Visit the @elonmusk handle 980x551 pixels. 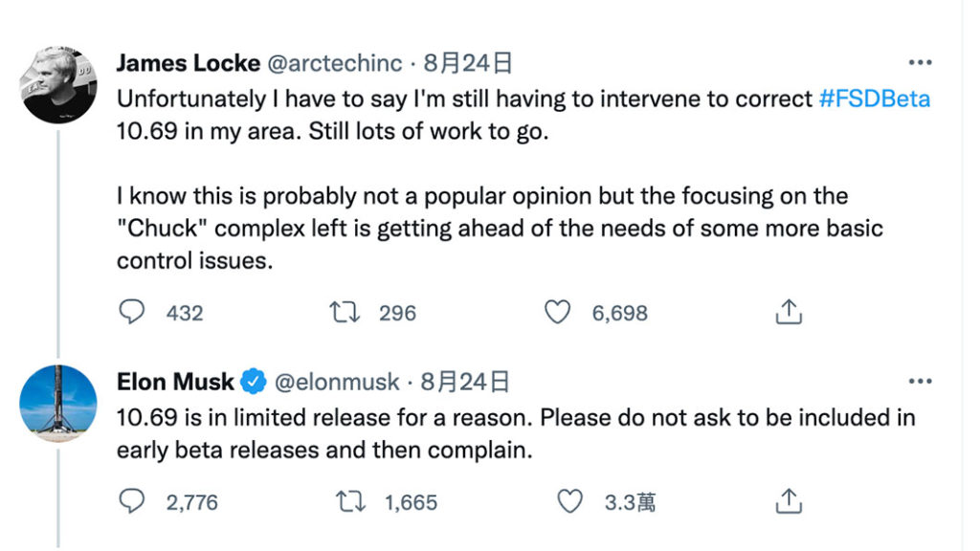point(337,382)
